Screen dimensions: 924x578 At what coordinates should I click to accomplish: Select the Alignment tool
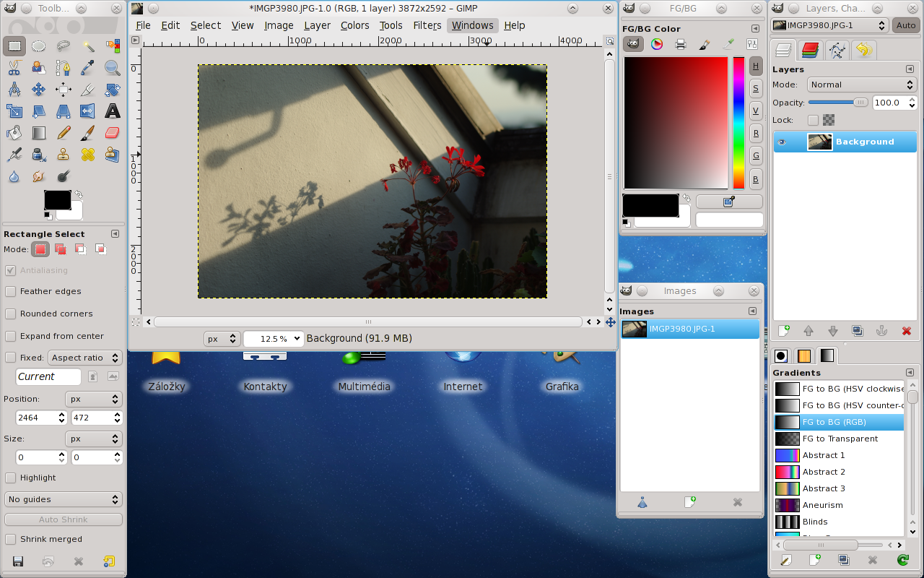click(x=64, y=90)
